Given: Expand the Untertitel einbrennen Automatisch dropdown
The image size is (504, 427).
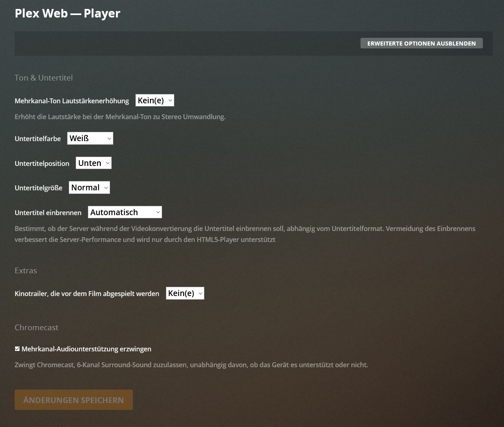Looking at the screenshot, I should pos(125,212).
